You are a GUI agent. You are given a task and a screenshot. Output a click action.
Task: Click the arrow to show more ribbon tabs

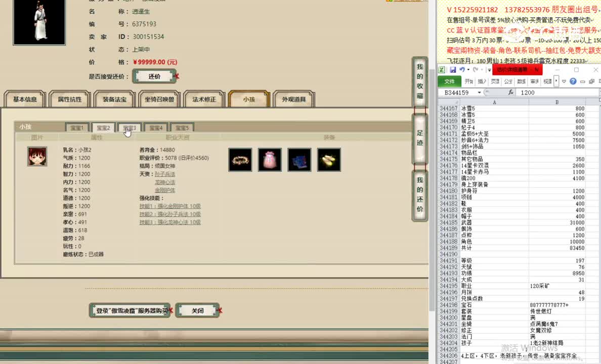(555, 82)
